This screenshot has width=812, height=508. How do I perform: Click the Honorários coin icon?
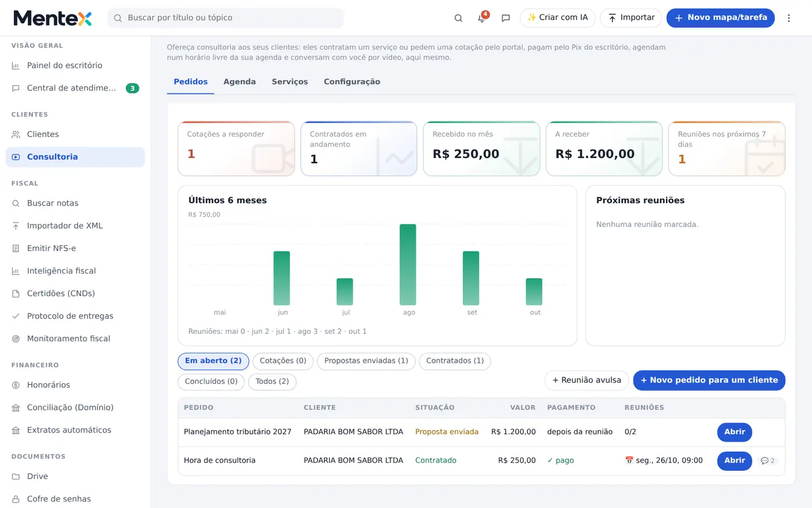coord(16,385)
